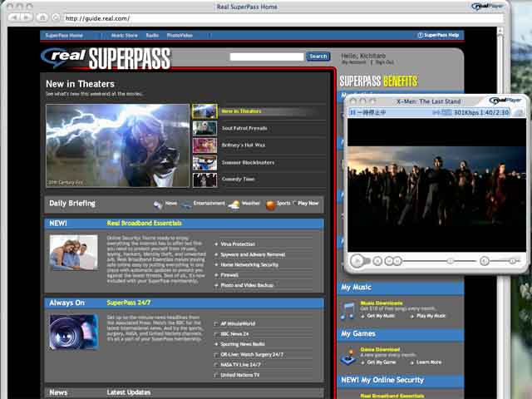Select the Britney's Hot Wax thumbnail
This screenshot has width=532, height=399.
[204, 145]
